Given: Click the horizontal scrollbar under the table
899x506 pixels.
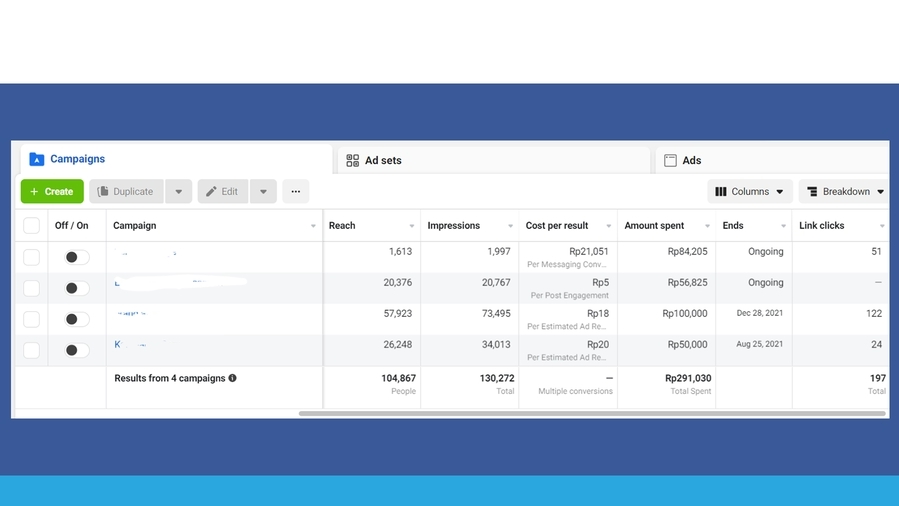Looking at the screenshot, I should point(592,413).
